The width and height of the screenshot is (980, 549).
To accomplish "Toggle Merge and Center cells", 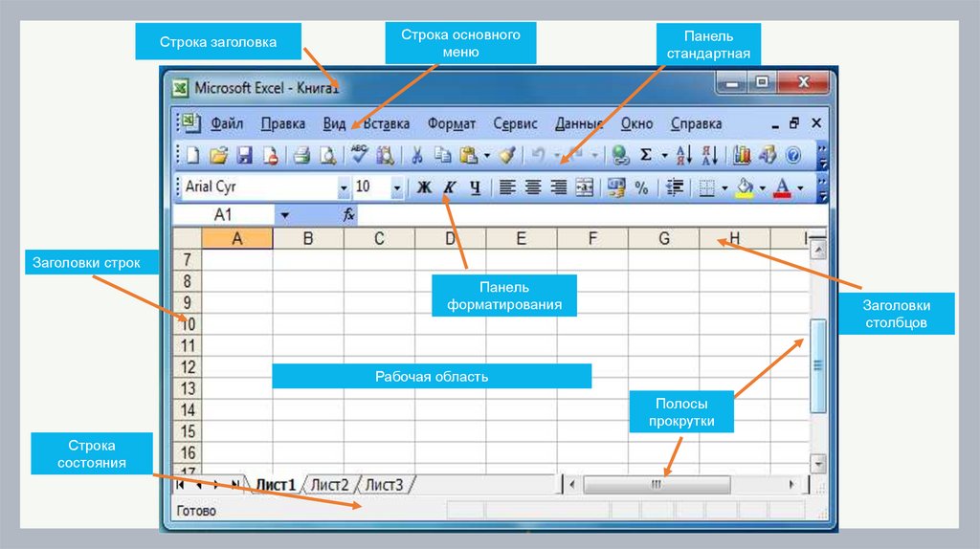I will point(584,187).
